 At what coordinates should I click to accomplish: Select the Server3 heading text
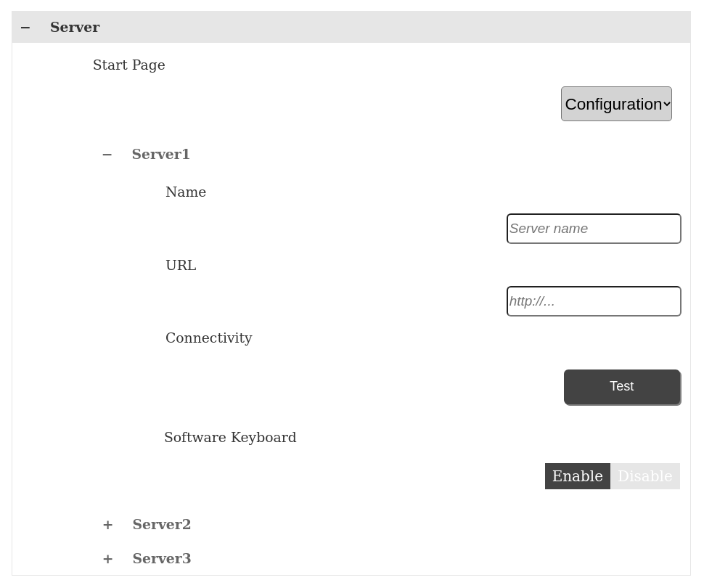(x=161, y=559)
